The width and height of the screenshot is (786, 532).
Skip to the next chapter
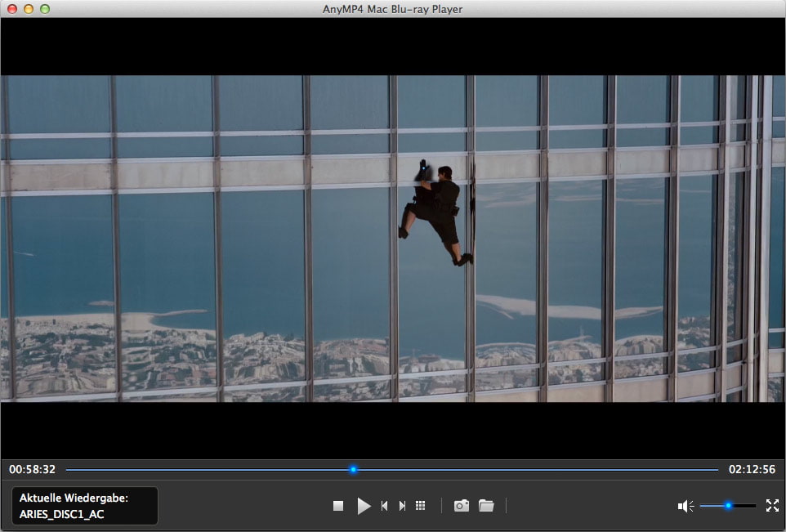click(x=402, y=506)
